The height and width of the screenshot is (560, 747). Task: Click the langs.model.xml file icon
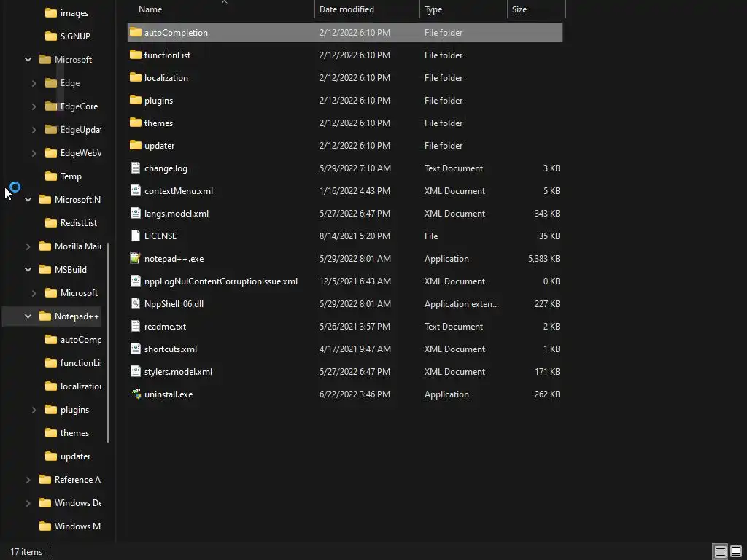pyautogui.click(x=135, y=213)
